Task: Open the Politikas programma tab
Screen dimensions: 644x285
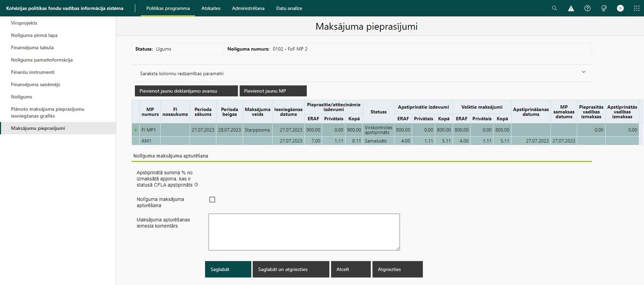Action: [x=168, y=8]
